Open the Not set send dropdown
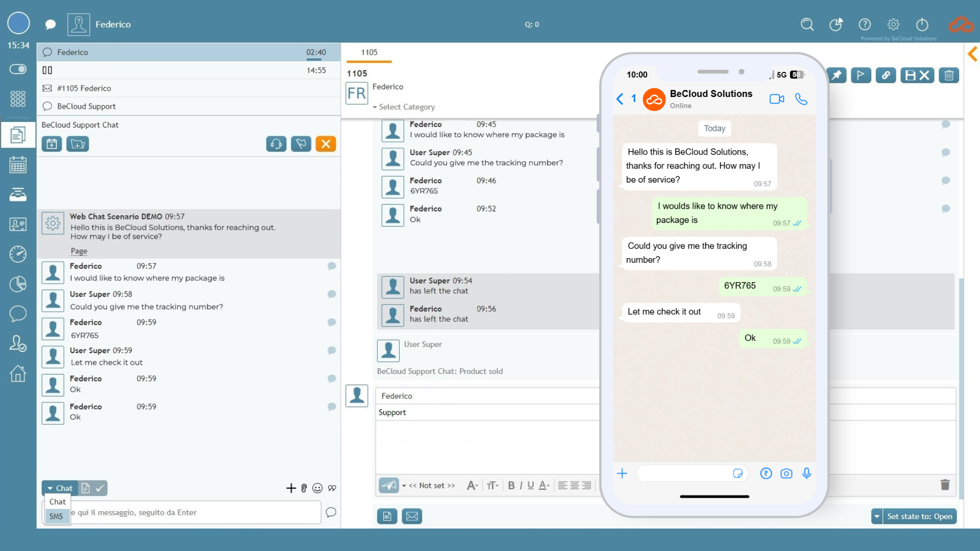 [429, 486]
